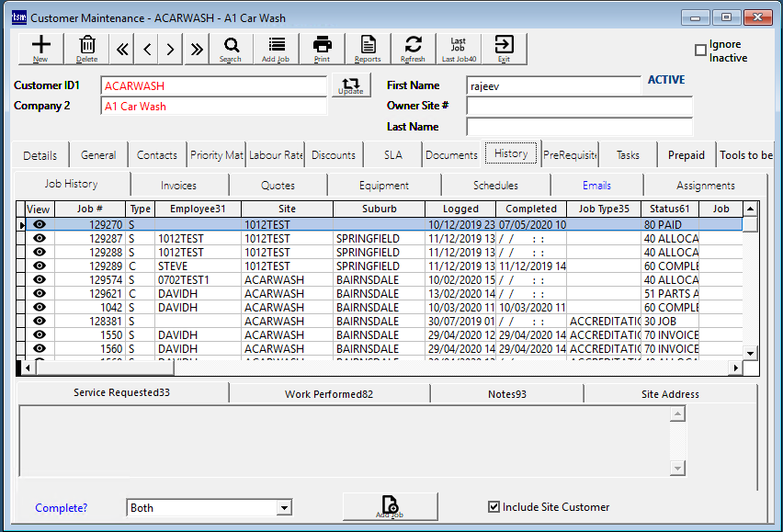The width and height of the screenshot is (783, 532).
Task: Click the view eye for job 129287
Action: 39,239
